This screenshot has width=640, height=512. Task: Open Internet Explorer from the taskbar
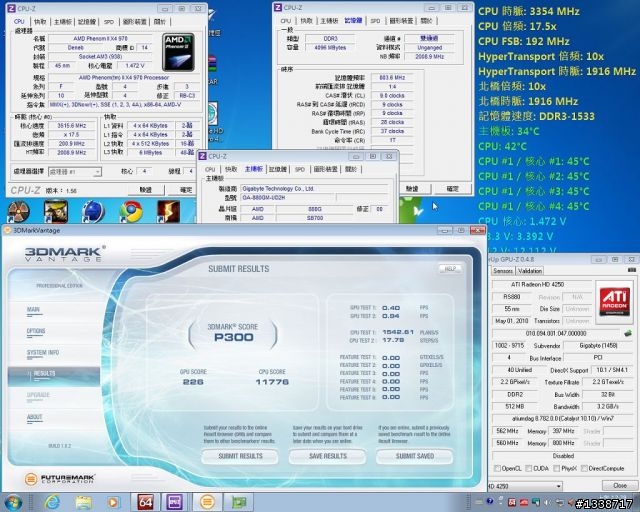[x=52, y=502]
